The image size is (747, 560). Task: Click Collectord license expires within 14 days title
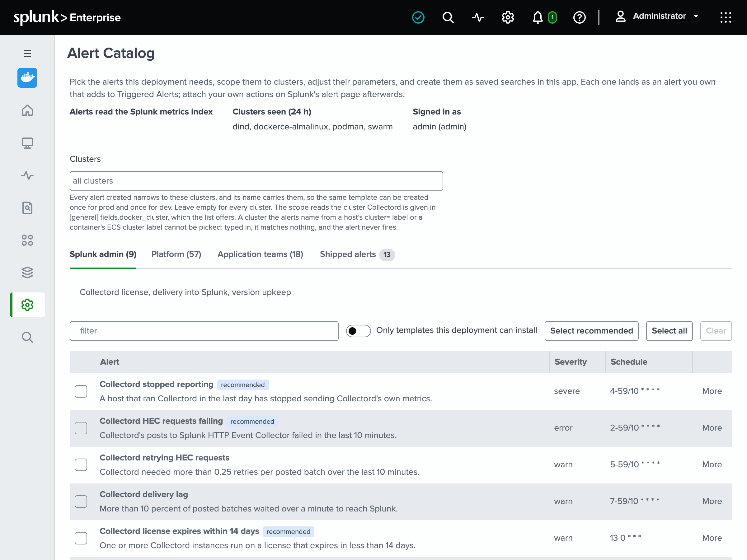click(179, 531)
